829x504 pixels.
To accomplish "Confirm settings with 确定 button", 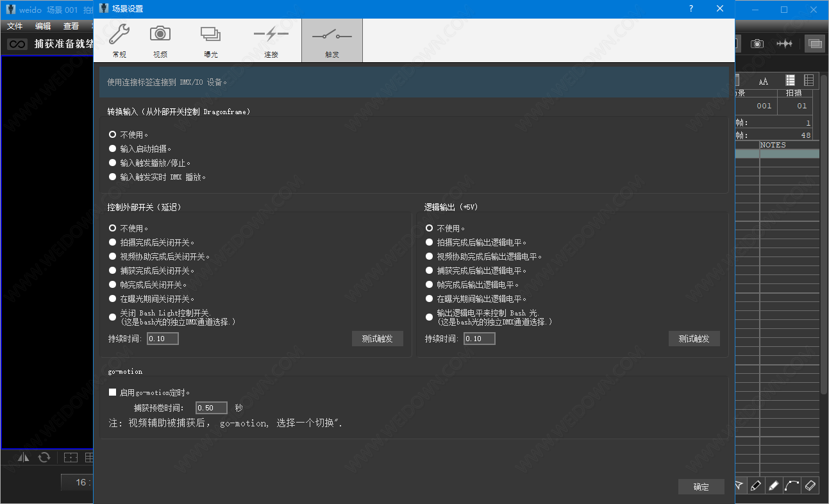I will click(701, 487).
